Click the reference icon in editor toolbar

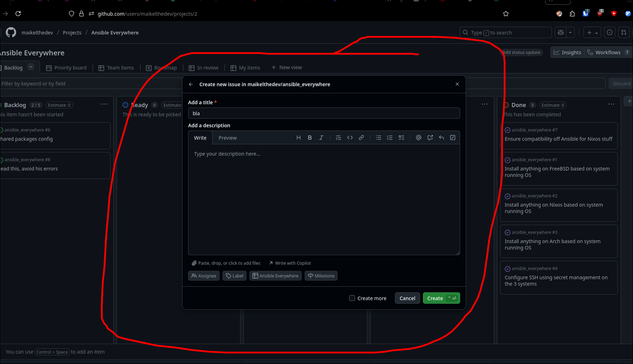pos(430,138)
